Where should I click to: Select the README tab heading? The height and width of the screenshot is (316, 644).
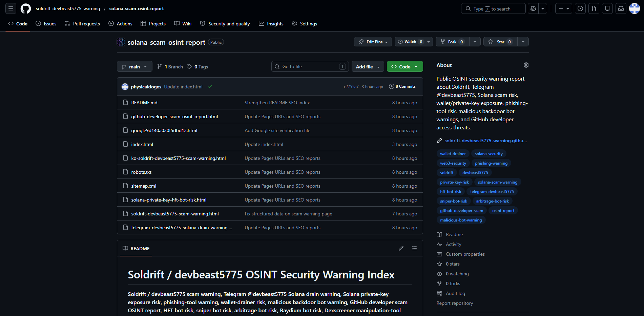click(x=136, y=248)
